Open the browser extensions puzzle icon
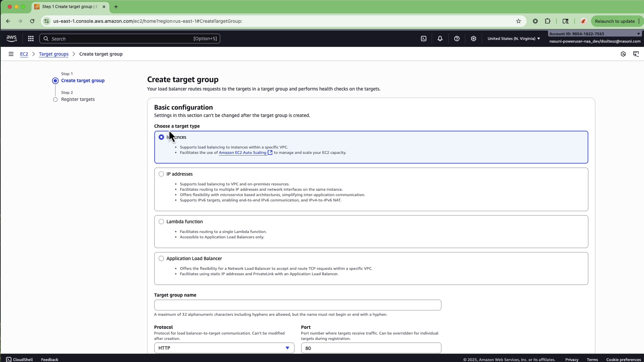 tap(548, 21)
